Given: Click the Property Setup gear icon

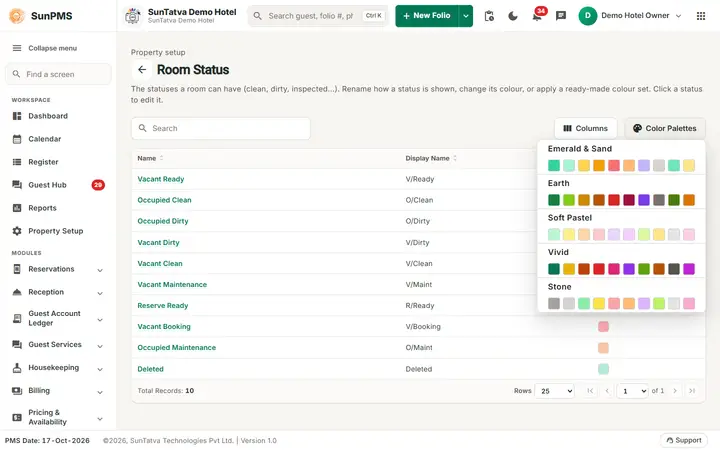Looking at the screenshot, I should tap(17, 231).
